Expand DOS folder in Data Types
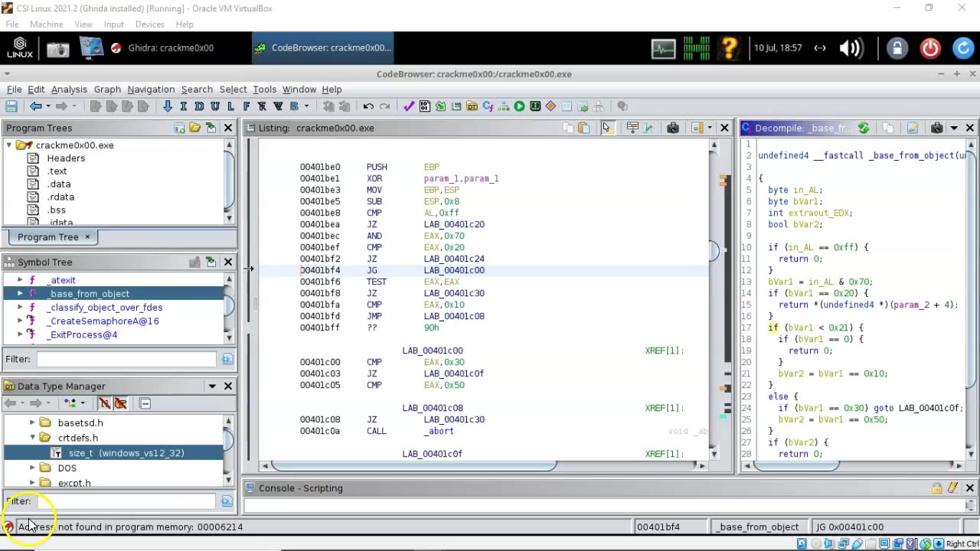Screen dimensions: 980x551 tap(32, 468)
